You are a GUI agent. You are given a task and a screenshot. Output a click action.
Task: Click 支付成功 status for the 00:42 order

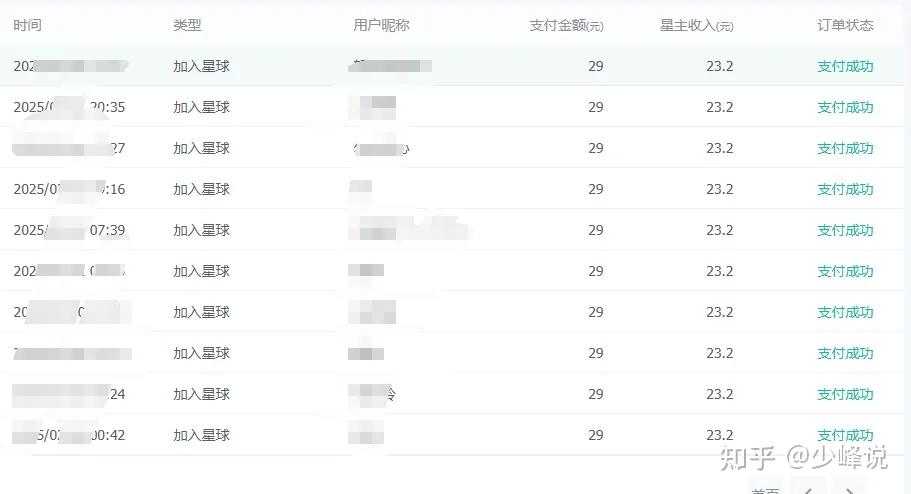[845, 435]
